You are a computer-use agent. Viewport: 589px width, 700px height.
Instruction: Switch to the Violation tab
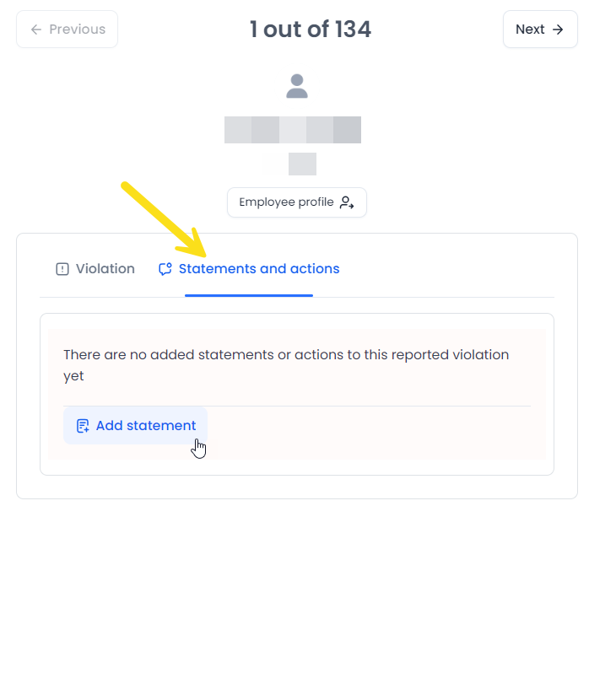point(95,269)
